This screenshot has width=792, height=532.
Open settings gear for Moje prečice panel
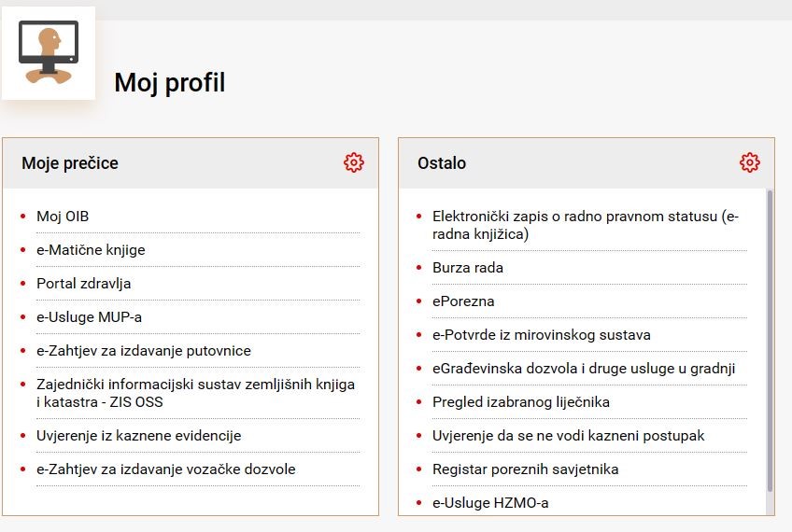click(354, 162)
